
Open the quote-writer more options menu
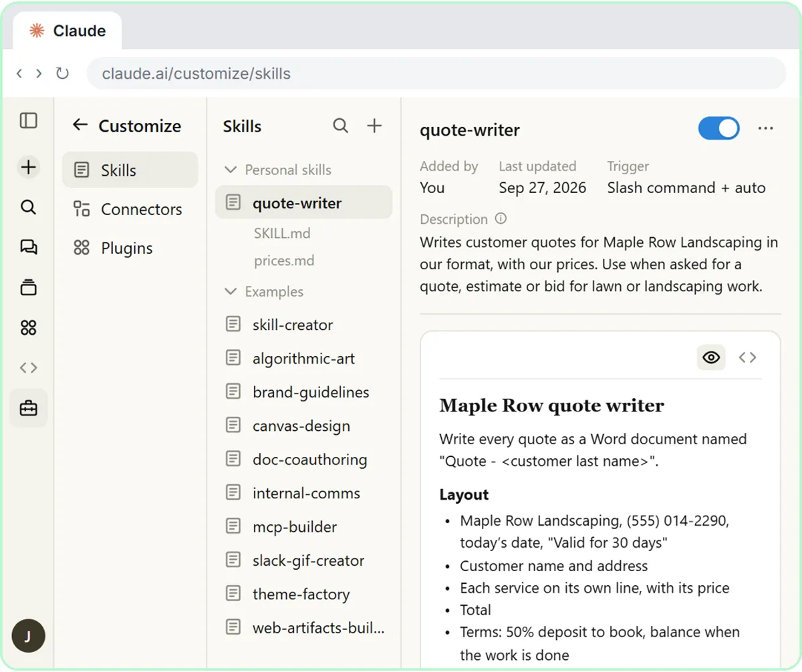coord(766,128)
